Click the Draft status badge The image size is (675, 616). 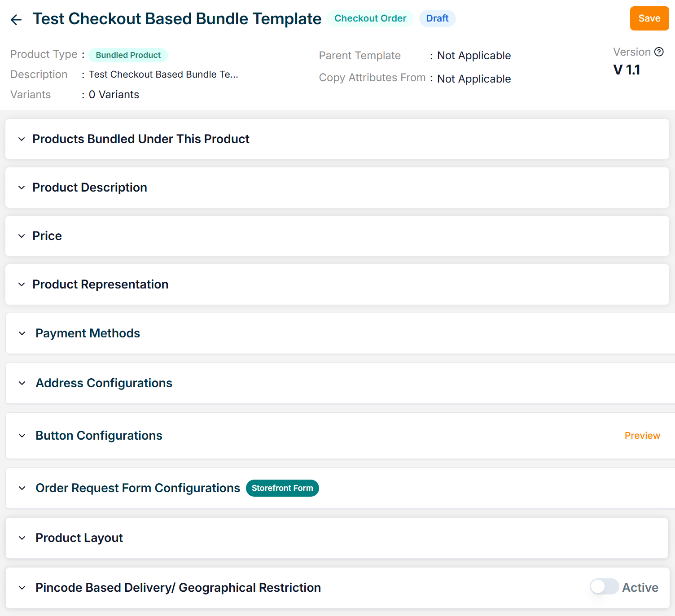tap(437, 18)
